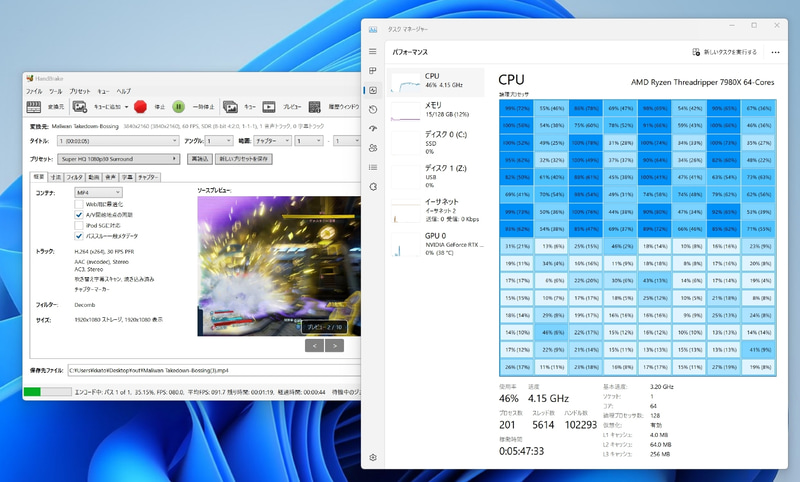Open Details list in Task Manager sidebar
Viewport: 800px width, 482px height.
pos(373,167)
